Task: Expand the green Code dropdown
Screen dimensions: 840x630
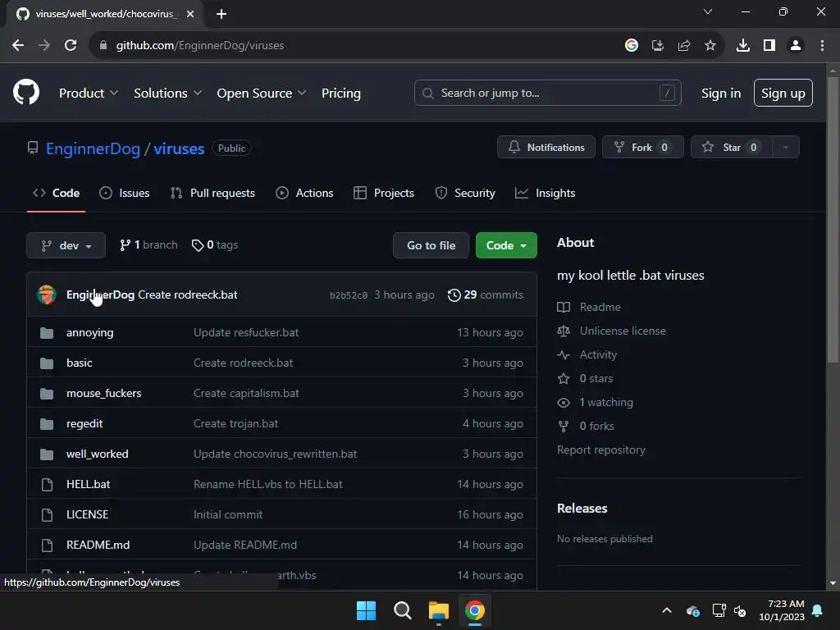Action: point(506,245)
